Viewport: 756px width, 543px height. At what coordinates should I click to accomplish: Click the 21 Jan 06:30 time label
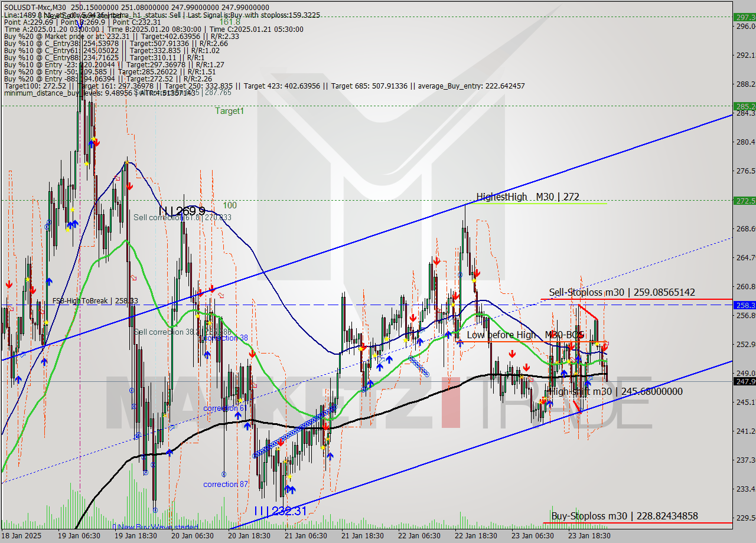tap(305, 536)
